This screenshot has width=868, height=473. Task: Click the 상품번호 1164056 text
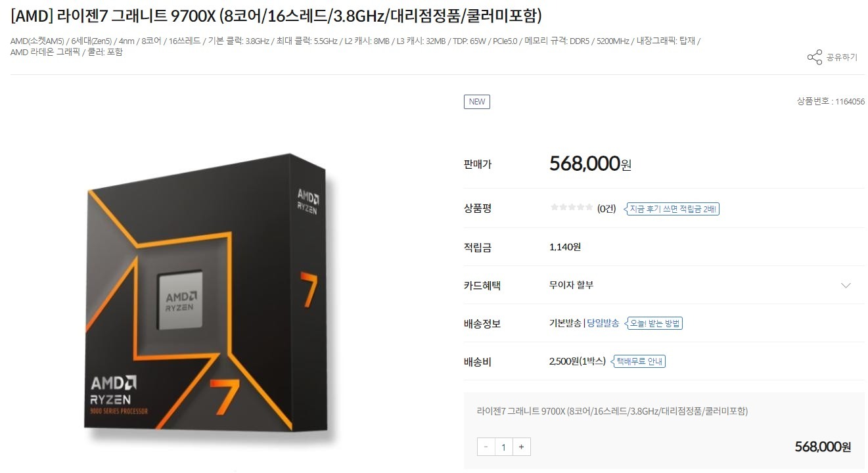point(831,102)
